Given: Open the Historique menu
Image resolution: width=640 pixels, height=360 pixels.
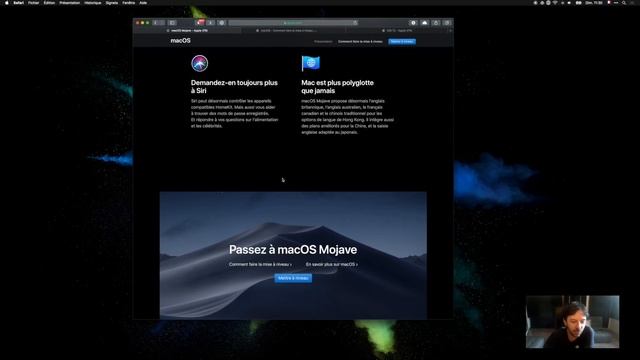Looking at the screenshot, I should coord(93,3).
